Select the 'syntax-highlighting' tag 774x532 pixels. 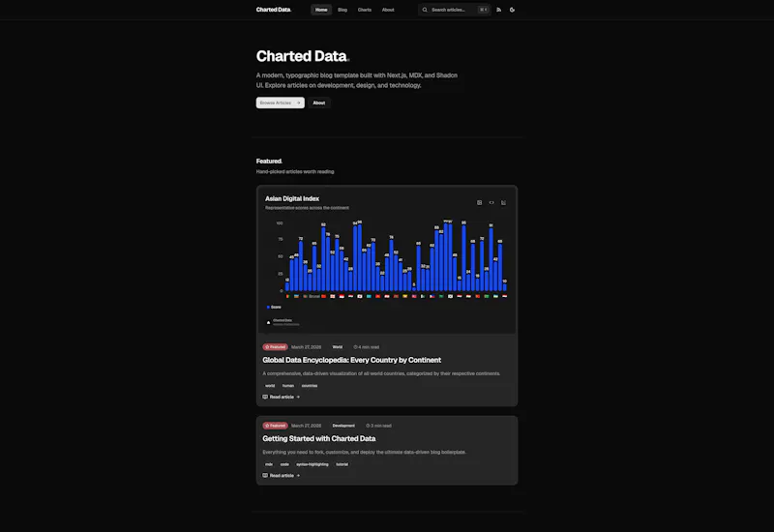tap(313, 464)
